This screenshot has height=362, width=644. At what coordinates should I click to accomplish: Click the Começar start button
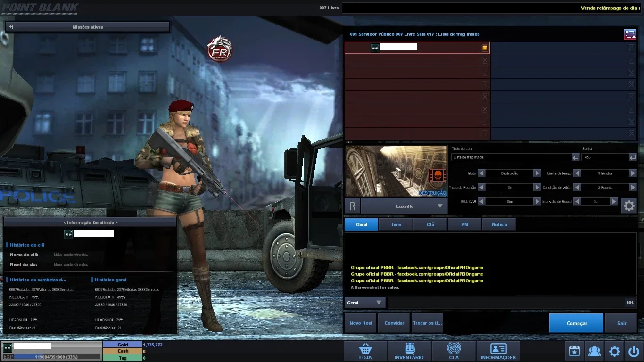pyautogui.click(x=577, y=323)
